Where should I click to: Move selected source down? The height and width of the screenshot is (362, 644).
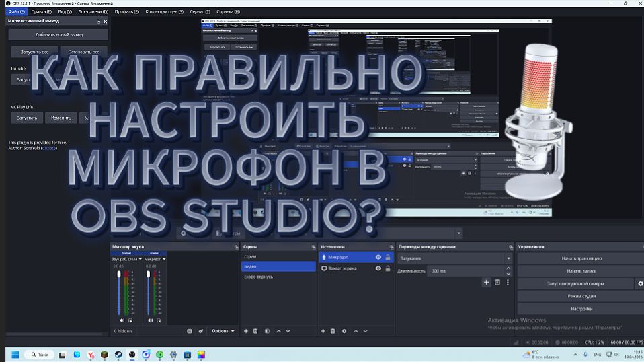pos(365,331)
